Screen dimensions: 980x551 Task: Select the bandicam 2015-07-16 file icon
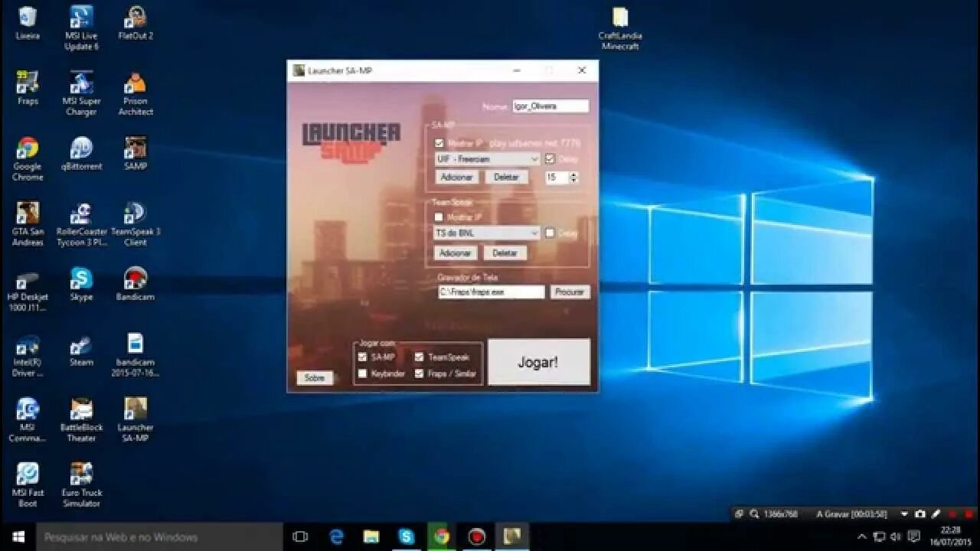pos(136,355)
